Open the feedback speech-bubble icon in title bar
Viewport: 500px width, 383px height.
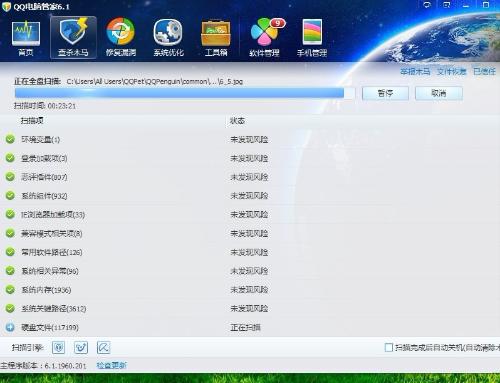427,5
